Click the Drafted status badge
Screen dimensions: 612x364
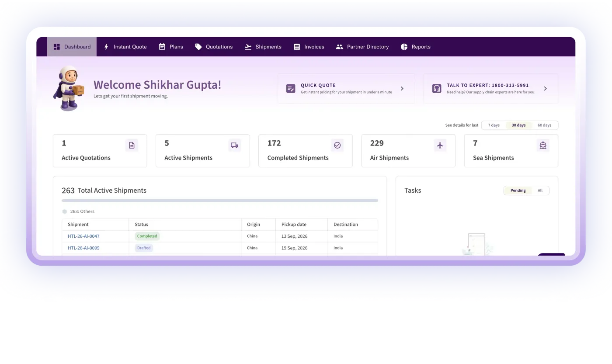[x=144, y=248]
